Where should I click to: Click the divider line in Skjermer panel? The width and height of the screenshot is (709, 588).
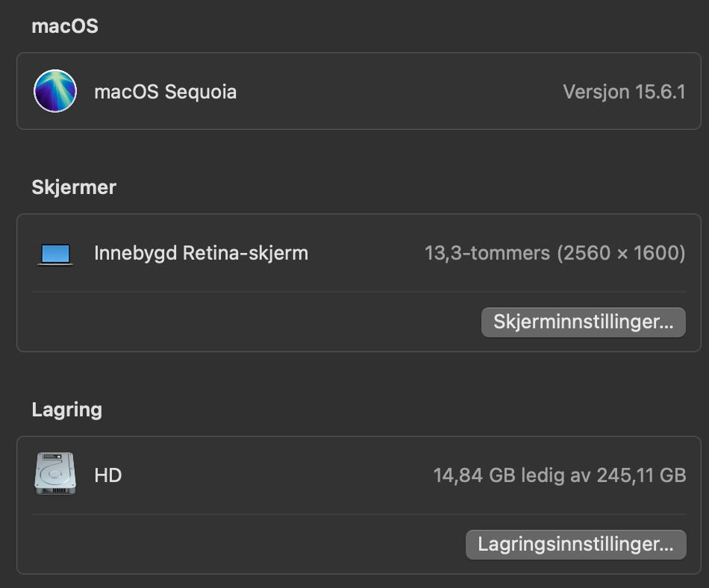pyautogui.click(x=358, y=292)
